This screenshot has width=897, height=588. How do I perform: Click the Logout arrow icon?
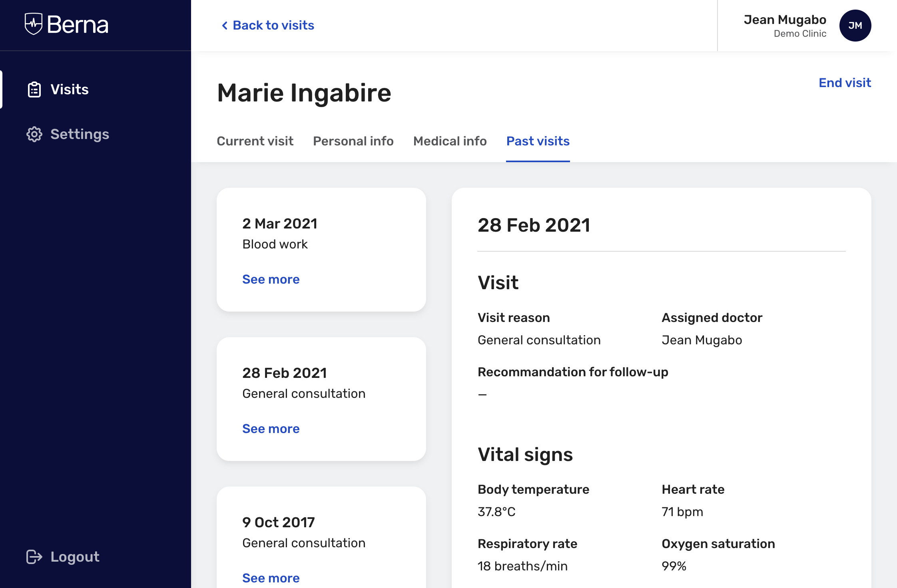pos(34,557)
